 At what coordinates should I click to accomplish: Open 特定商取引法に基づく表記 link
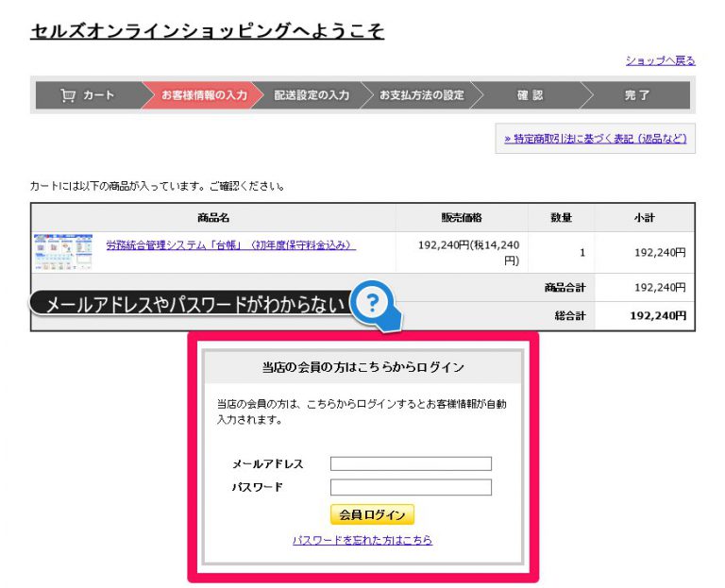pyautogui.click(x=596, y=138)
